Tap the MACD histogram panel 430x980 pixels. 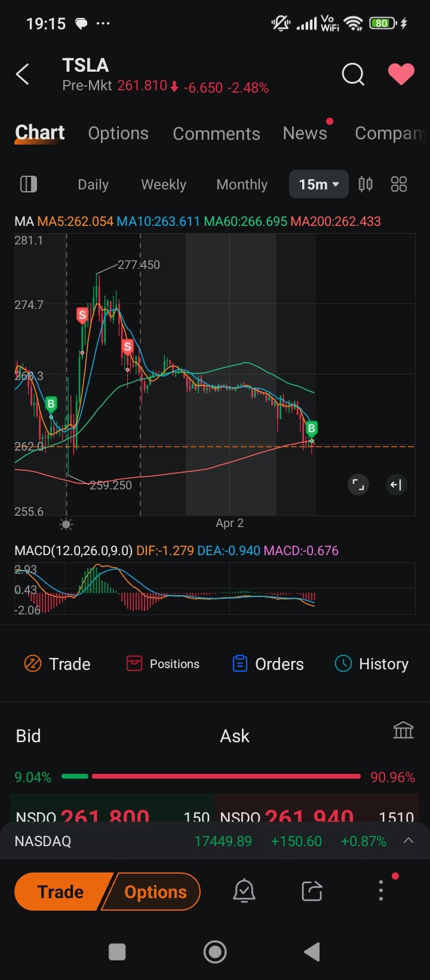215,589
